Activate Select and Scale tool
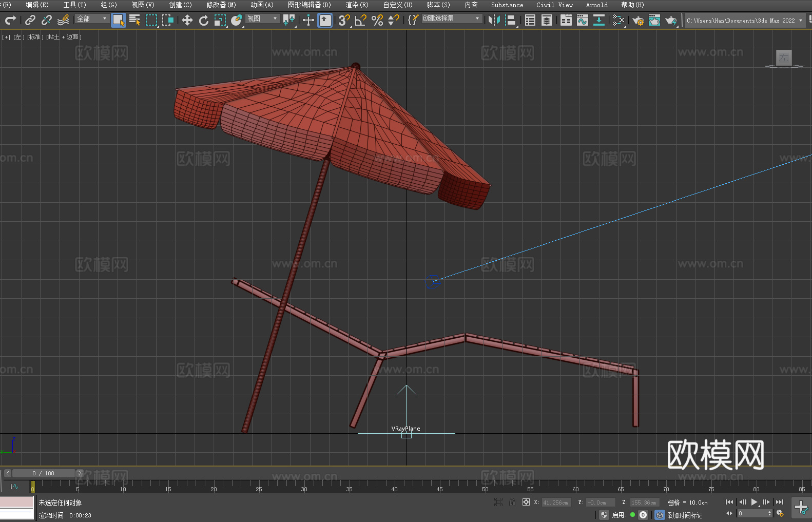 (220, 20)
